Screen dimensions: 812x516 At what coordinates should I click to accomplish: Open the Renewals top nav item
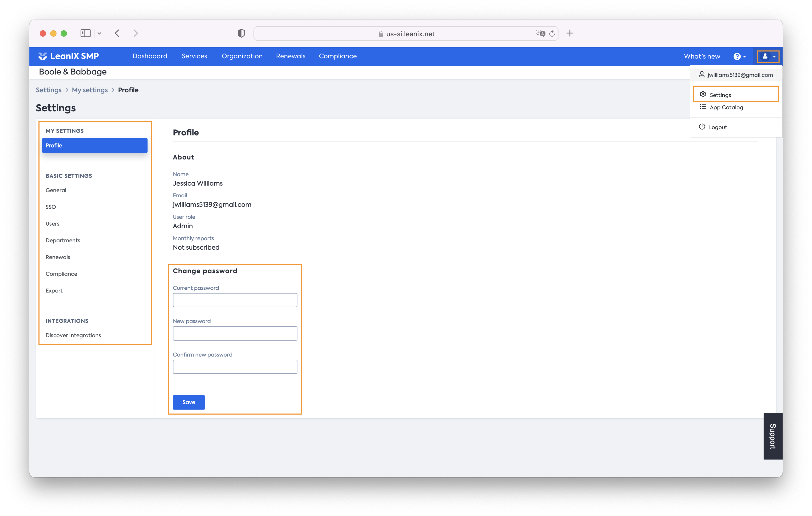click(291, 56)
